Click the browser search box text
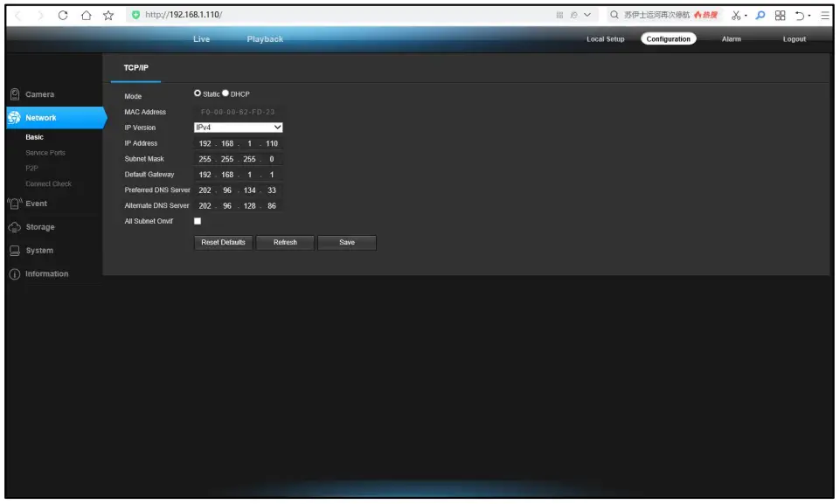The height and width of the screenshot is (504, 840). pyautogui.click(x=656, y=15)
